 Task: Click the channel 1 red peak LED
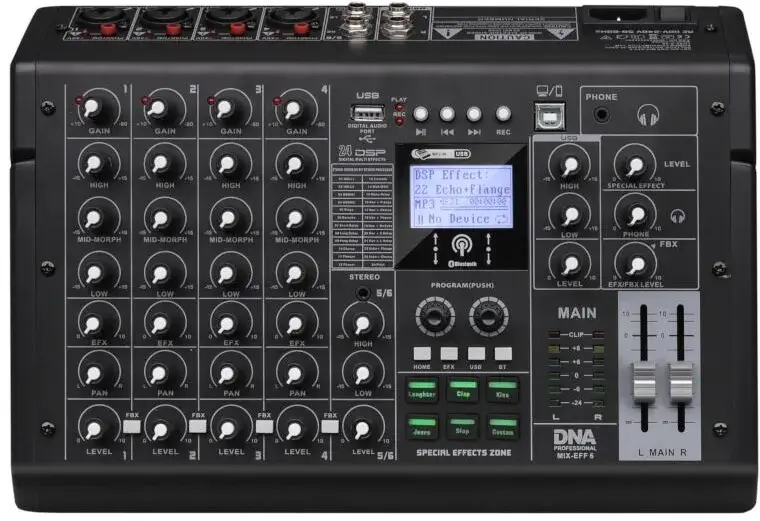click(x=79, y=100)
